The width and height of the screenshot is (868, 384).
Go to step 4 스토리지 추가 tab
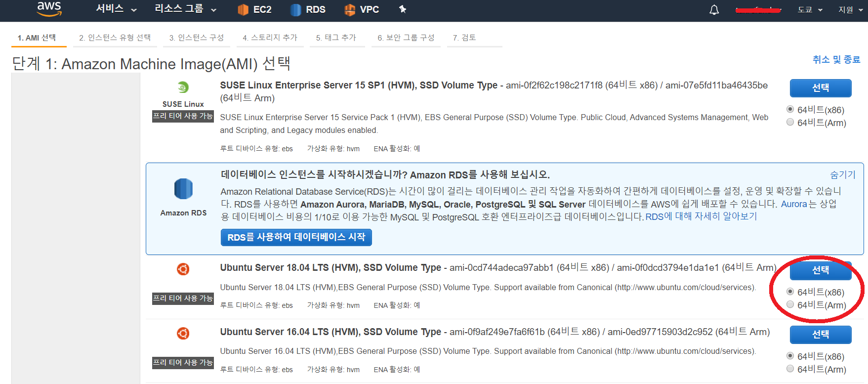[270, 38]
